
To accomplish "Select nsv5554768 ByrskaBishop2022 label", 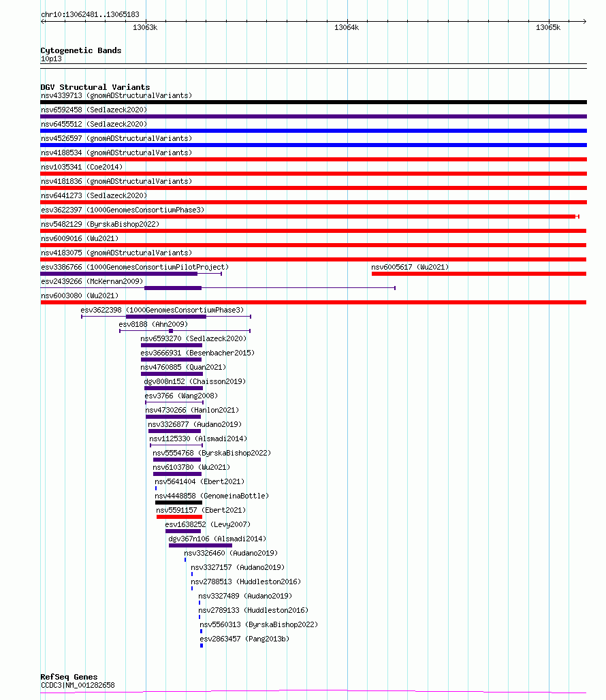I will [x=212, y=453].
